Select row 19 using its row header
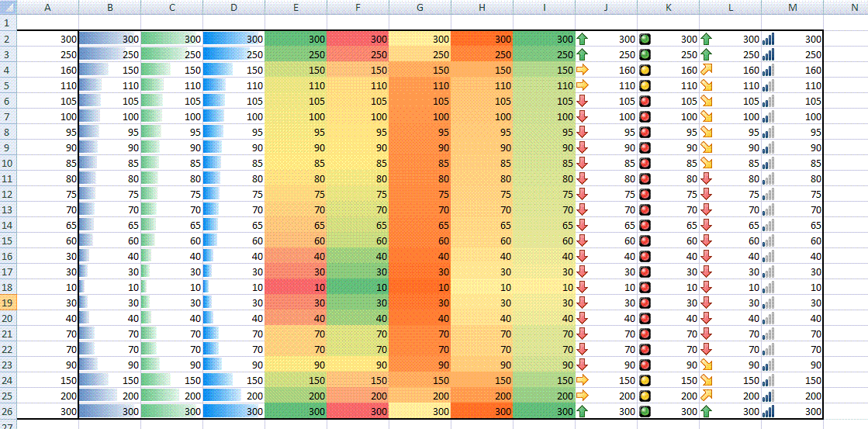Viewport: 868px width, 429px height. point(8,303)
